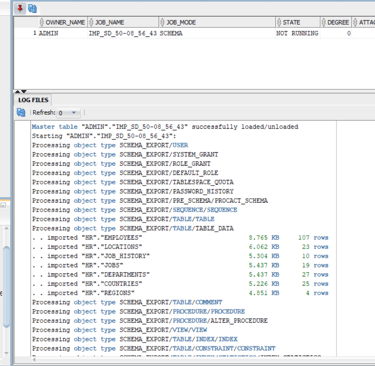This screenshot has width=375, height=366.
Task: Click the SCHEMA_EXPORT/USER log line
Action: point(110,145)
